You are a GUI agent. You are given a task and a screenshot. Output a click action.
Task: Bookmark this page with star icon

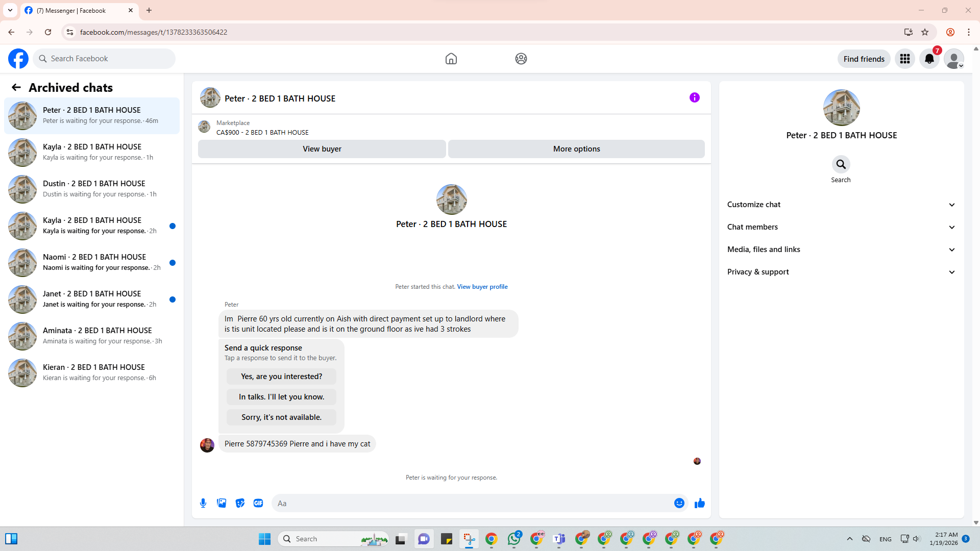[925, 32]
